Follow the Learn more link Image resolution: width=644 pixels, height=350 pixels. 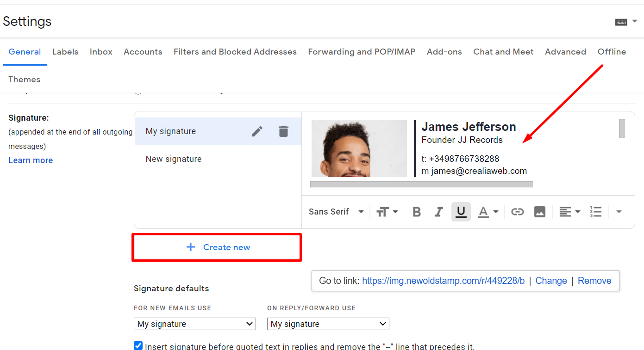31,160
